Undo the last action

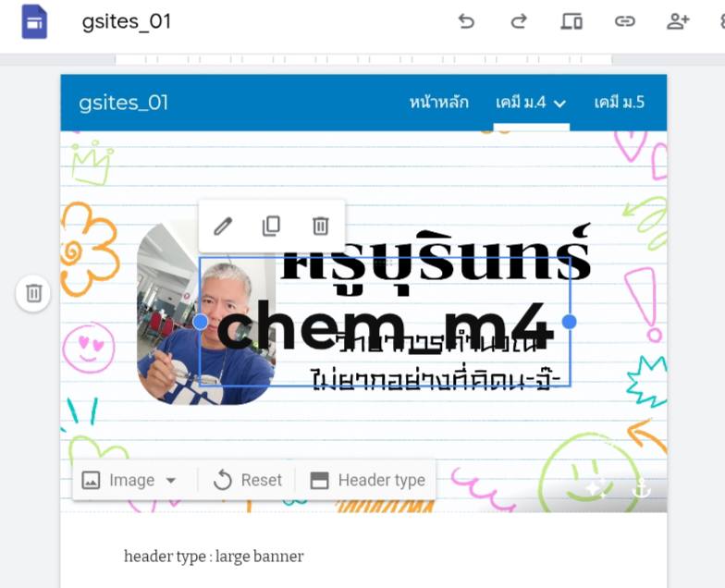click(466, 21)
